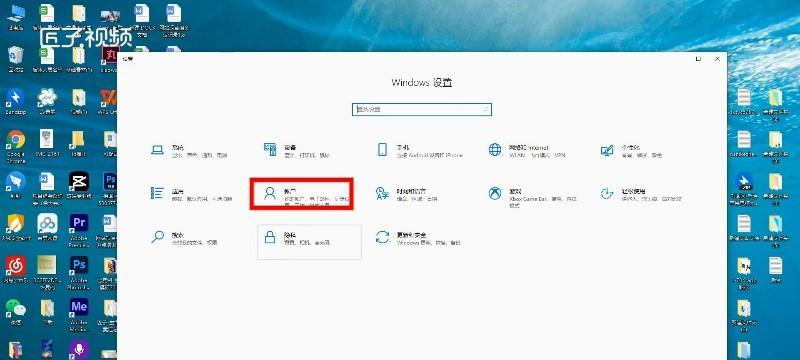Close the Windows Settings window
The image size is (800, 360).
pyautogui.click(x=717, y=59)
